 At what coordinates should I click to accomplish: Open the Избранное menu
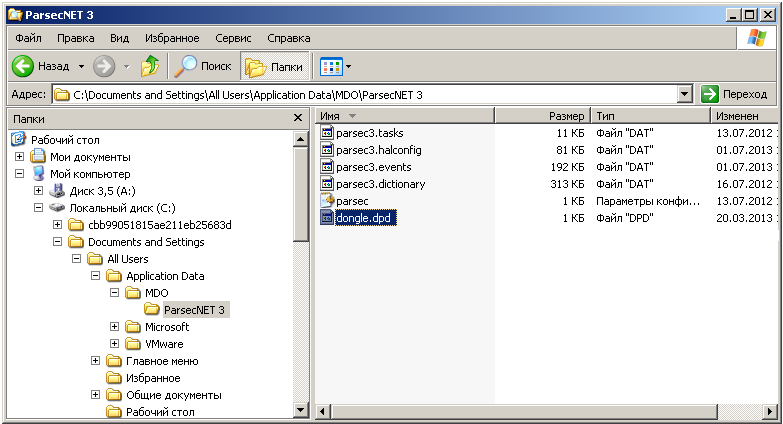tap(172, 38)
